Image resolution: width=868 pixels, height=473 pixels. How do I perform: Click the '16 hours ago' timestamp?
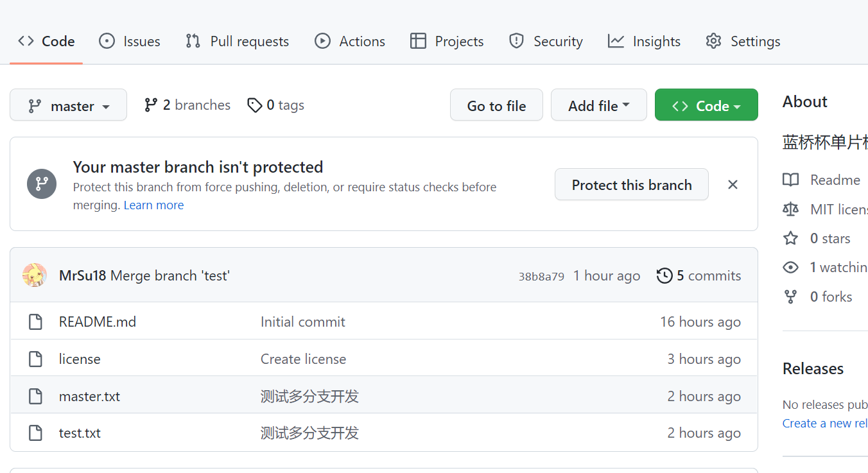coord(700,322)
